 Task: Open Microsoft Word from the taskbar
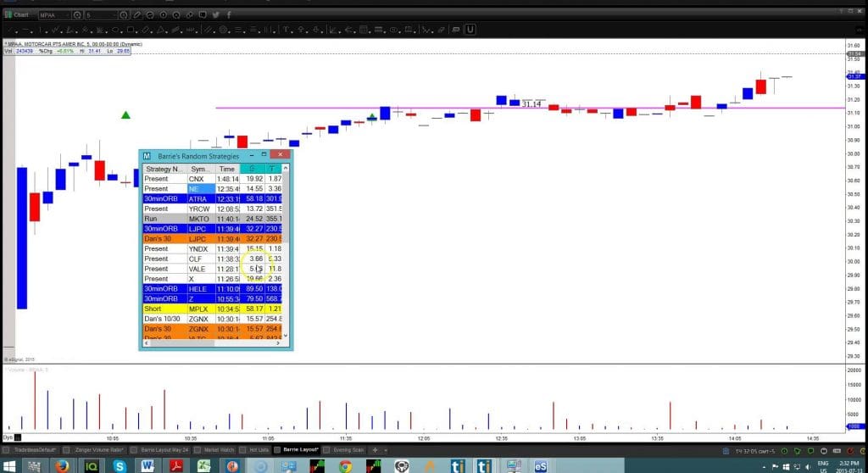point(147,466)
